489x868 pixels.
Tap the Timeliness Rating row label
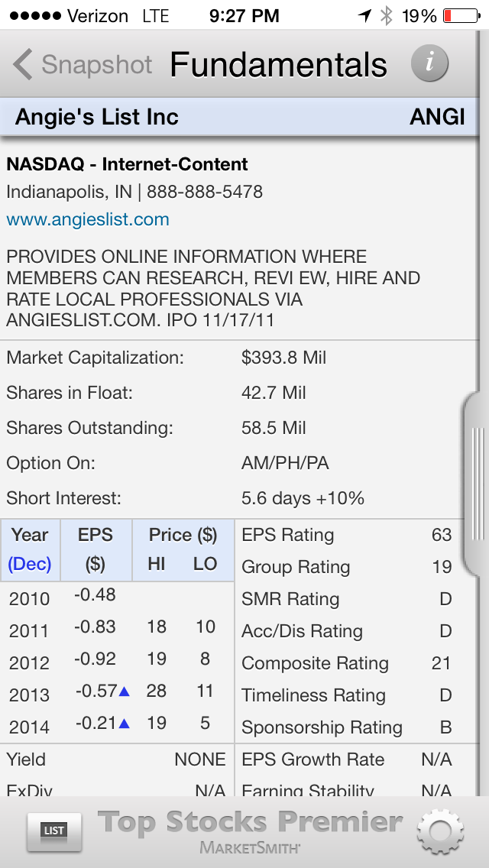tap(313, 695)
